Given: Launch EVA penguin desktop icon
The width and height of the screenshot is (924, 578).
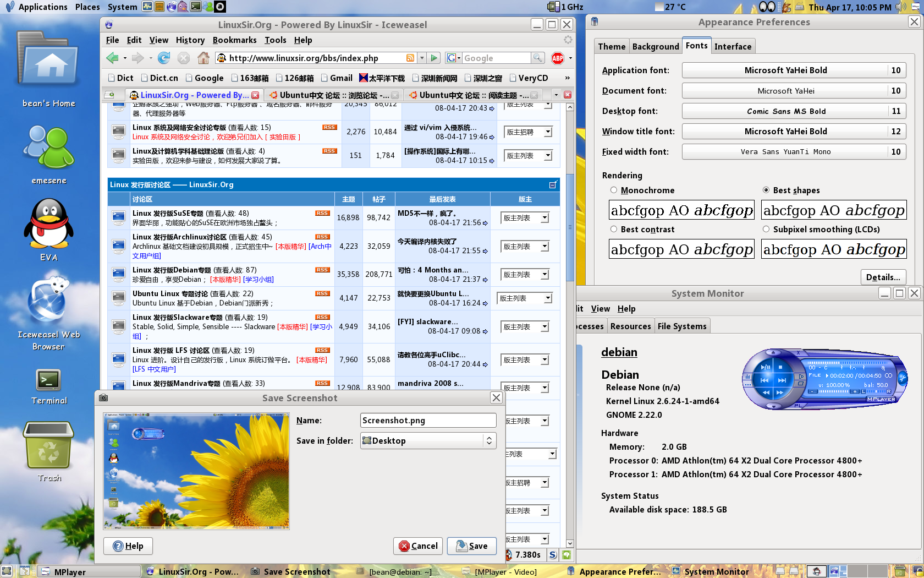Looking at the screenshot, I should 48,229.
